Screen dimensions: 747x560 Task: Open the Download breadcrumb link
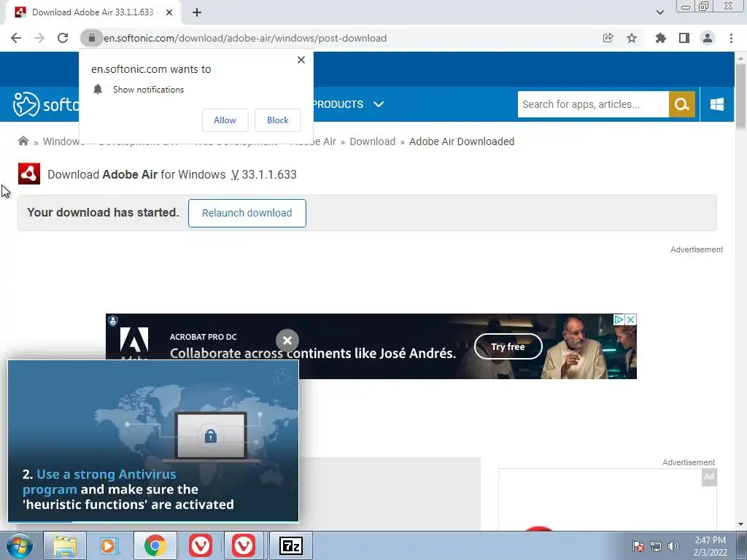pyautogui.click(x=373, y=141)
